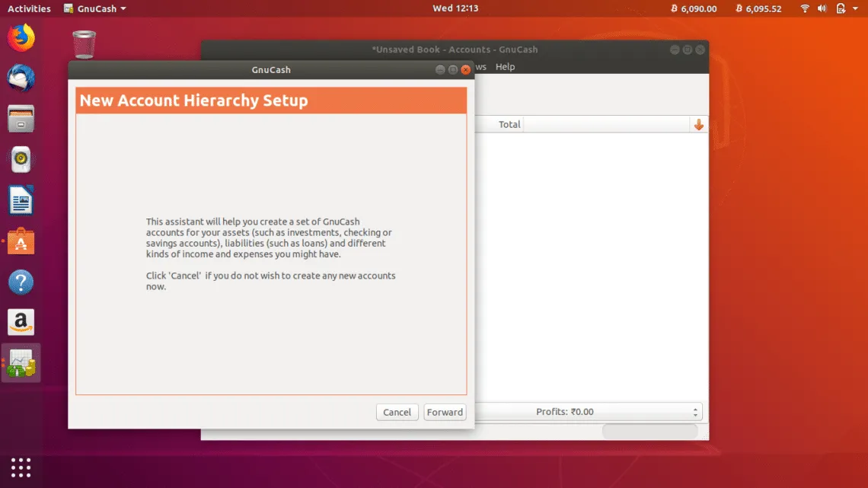This screenshot has width=868, height=488.
Task: Show the applications grid
Action: pyautogui.click(x=21, y=467)
